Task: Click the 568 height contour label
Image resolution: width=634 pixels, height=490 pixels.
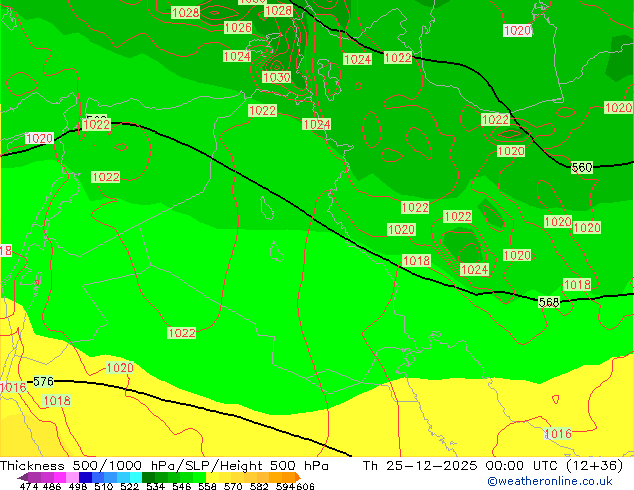Action: (x=549, y=302)
